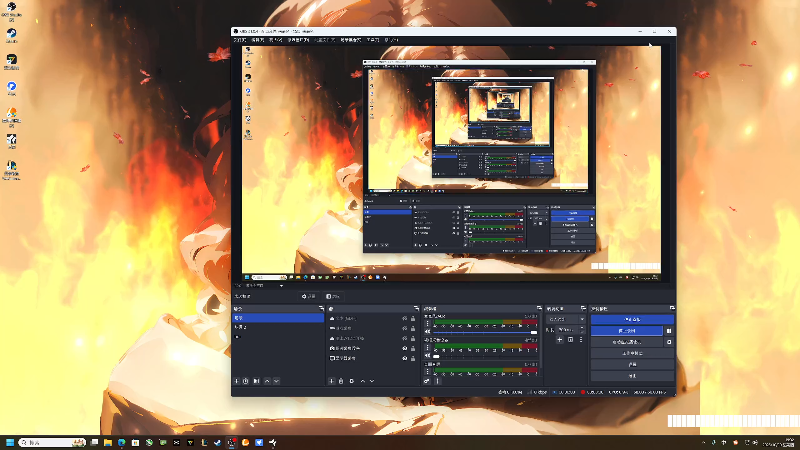Click the Studio Mode button in Controls

coord(632,353)
